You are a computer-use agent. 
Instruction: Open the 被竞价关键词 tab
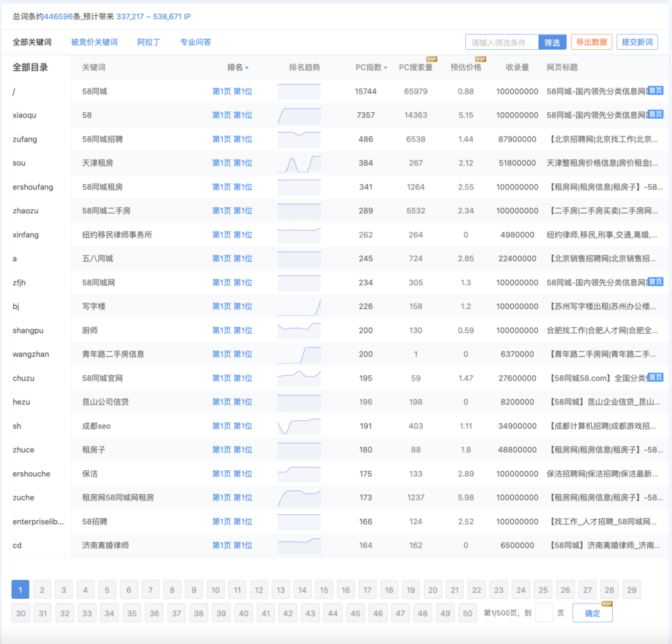tap(94, 42)
